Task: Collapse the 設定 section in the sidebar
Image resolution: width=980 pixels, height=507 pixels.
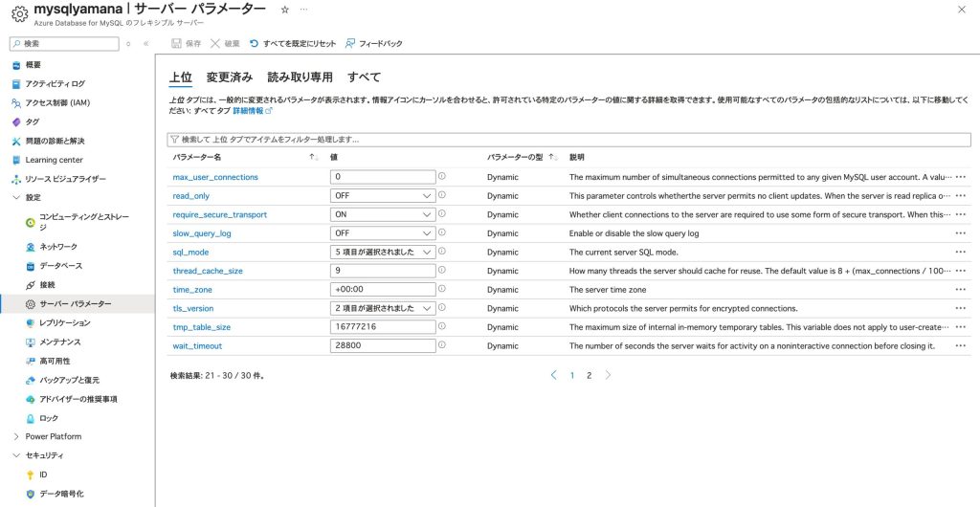Action: click(15, 198)
